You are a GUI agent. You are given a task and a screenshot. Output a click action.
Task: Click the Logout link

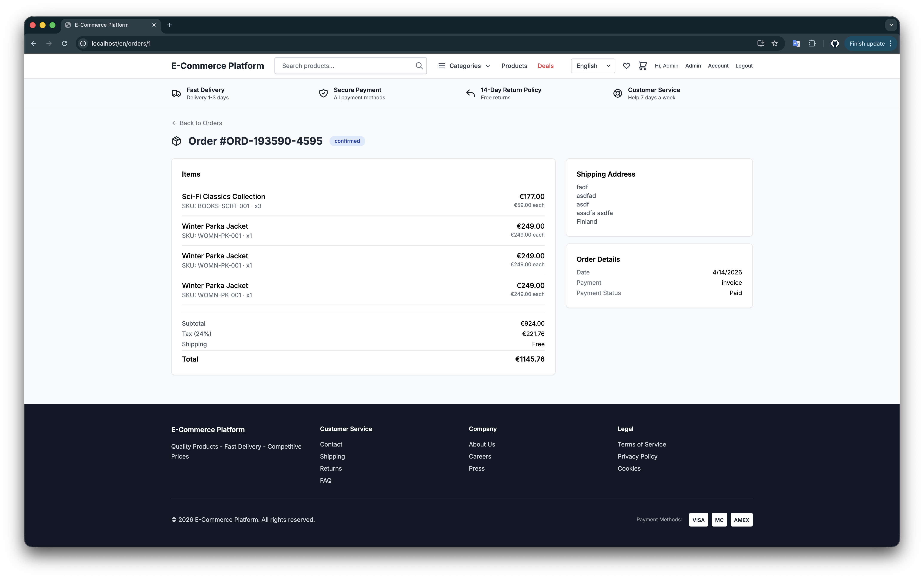tap(744, 66)
